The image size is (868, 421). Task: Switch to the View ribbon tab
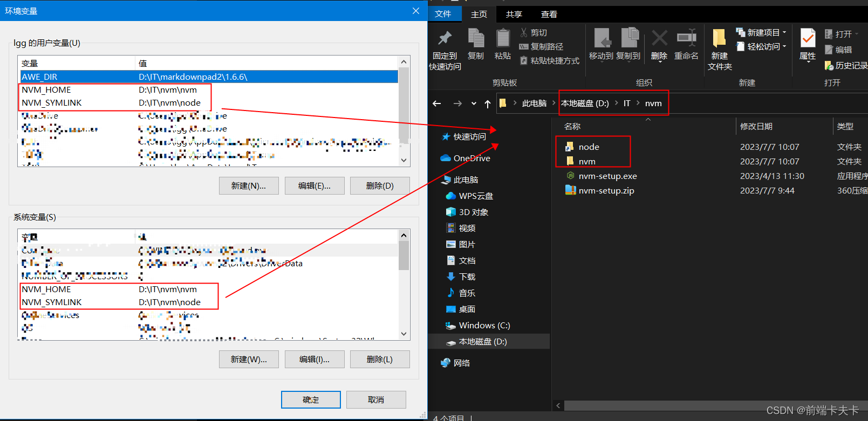pyautogui.click(x=549, y=14)
